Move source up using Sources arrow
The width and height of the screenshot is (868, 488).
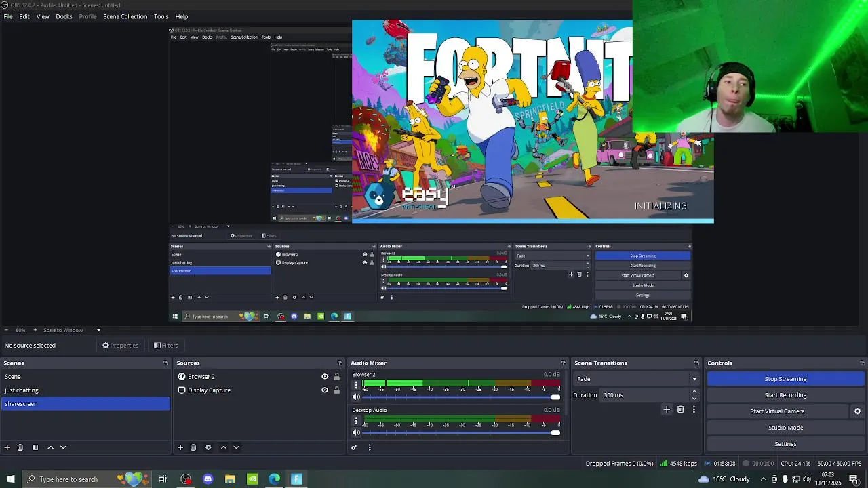[x=223, y=447]
